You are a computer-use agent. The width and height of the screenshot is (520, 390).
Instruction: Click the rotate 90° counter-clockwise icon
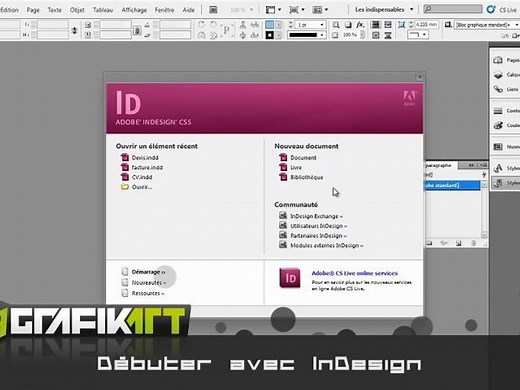coord(213,24)
